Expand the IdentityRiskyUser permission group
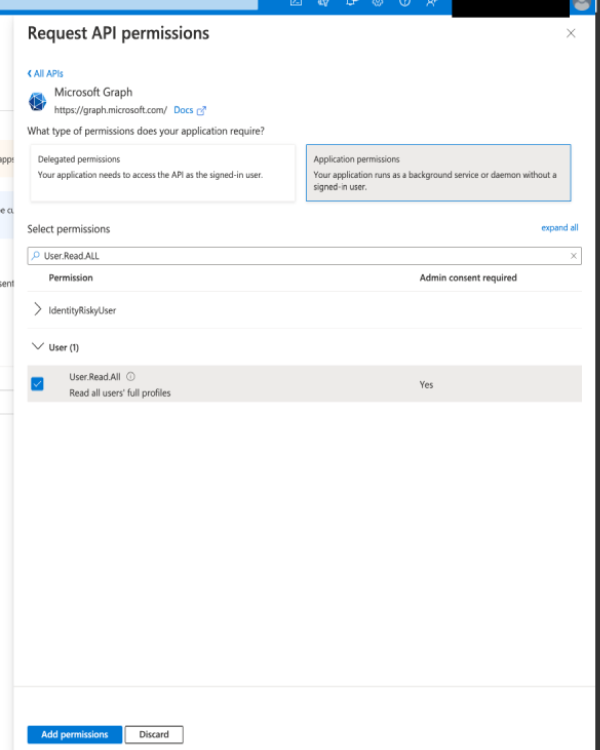This screenshot has height=750, width=600. pos(38,309)
